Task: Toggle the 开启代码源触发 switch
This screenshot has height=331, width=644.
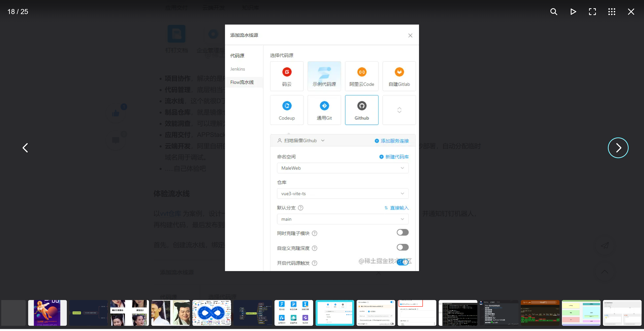Action: coord(402,262)
